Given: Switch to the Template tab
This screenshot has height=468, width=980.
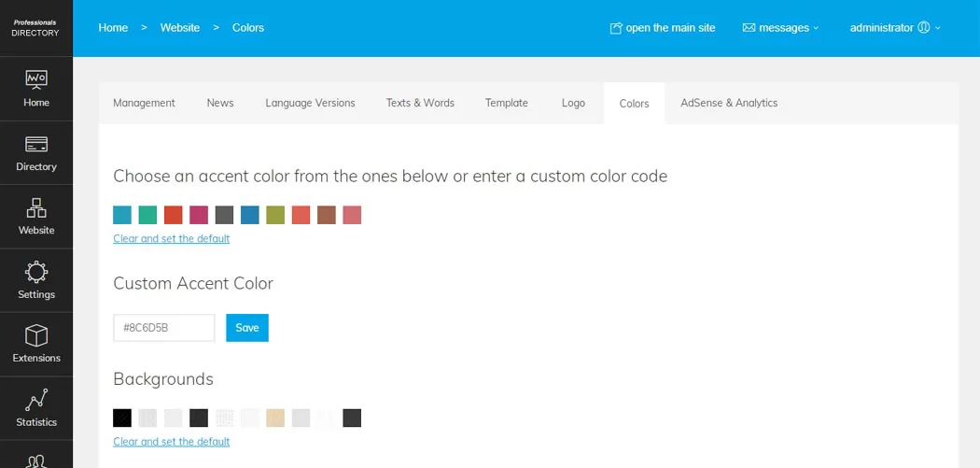Looking at the screenshot, I should click(506, 104).
